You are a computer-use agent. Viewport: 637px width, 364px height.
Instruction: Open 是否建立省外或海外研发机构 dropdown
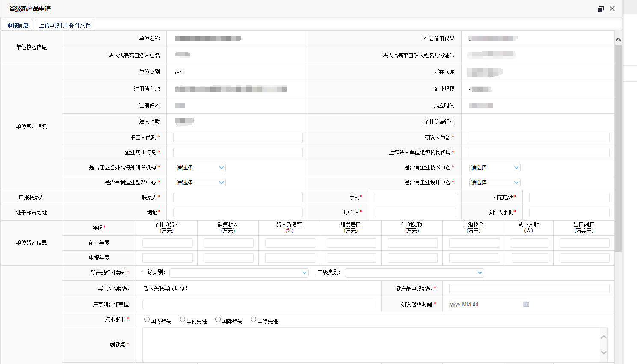[200, 168]
